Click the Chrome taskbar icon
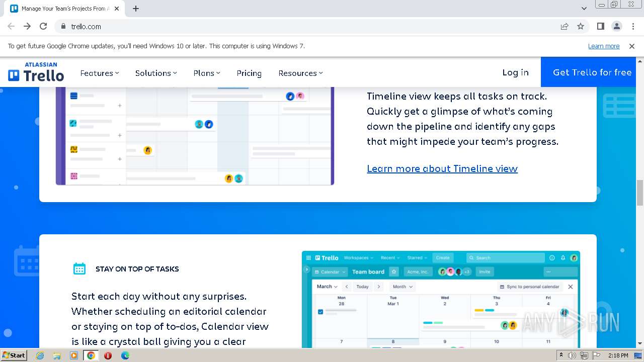The height and width of the screenshot is (362, 644). coord(91,355)
